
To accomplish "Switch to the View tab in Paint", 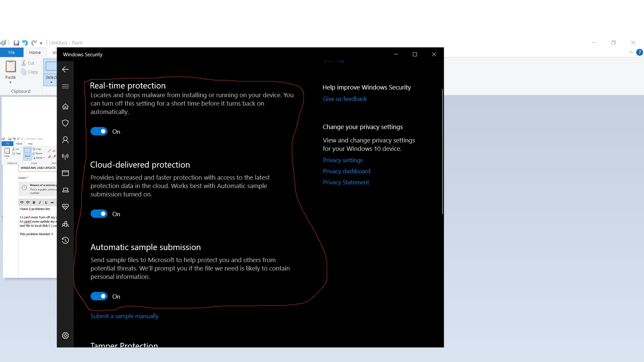I will point(54,52).
